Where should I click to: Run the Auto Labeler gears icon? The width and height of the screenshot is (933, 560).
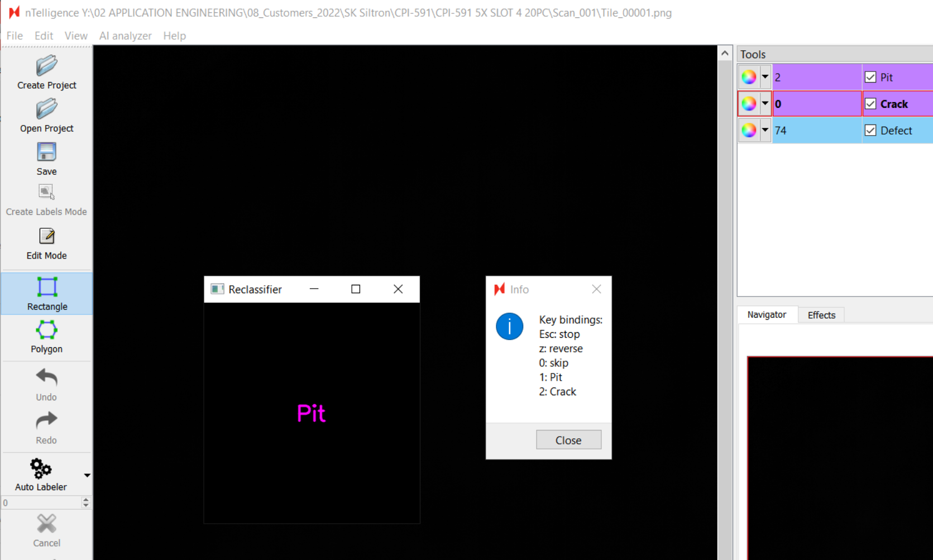coord(41,469)
